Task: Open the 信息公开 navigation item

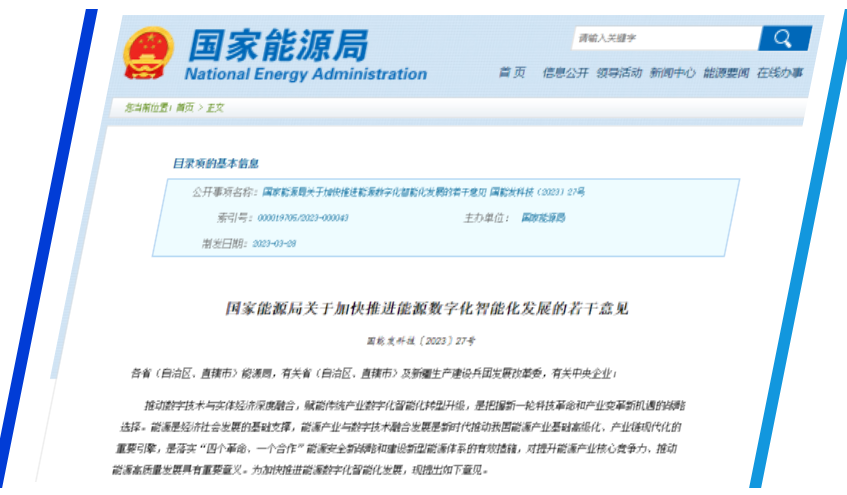Action: (x=565, y=72)
